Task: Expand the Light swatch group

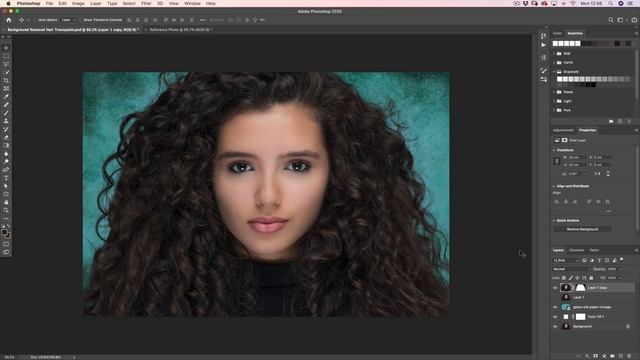Action: 554,101
